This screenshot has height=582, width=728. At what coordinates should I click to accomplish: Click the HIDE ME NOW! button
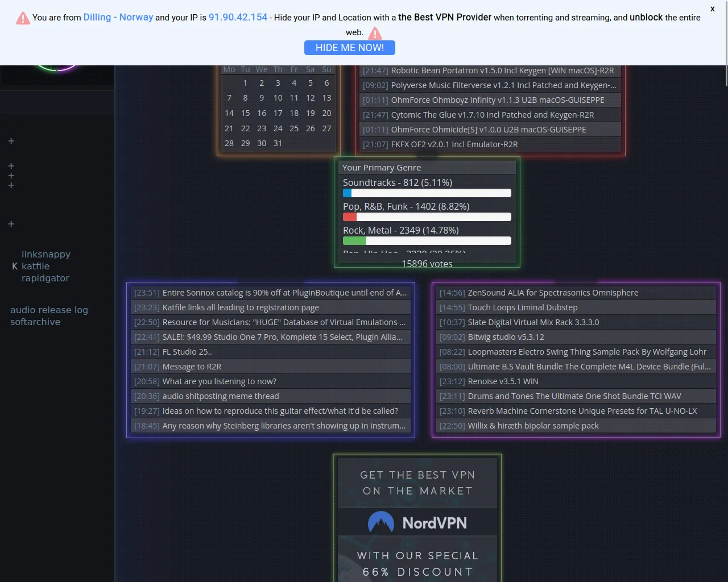(x=350, y=48)
